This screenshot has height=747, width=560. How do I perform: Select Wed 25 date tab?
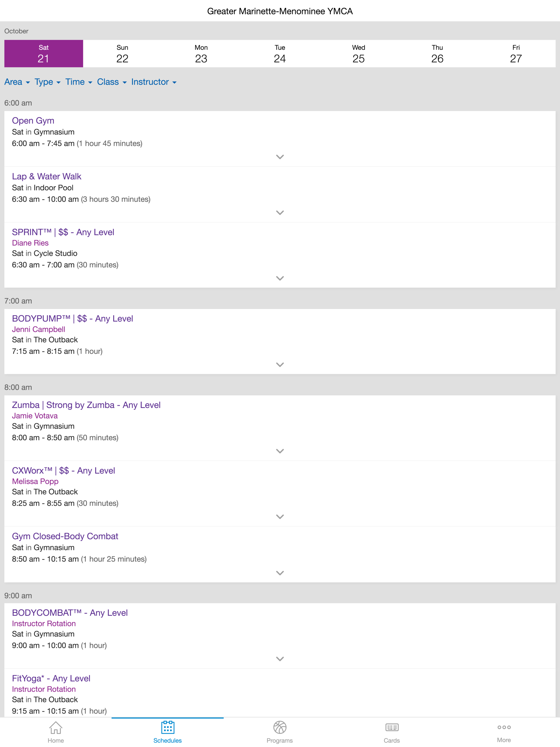click(x=358, y=54)
